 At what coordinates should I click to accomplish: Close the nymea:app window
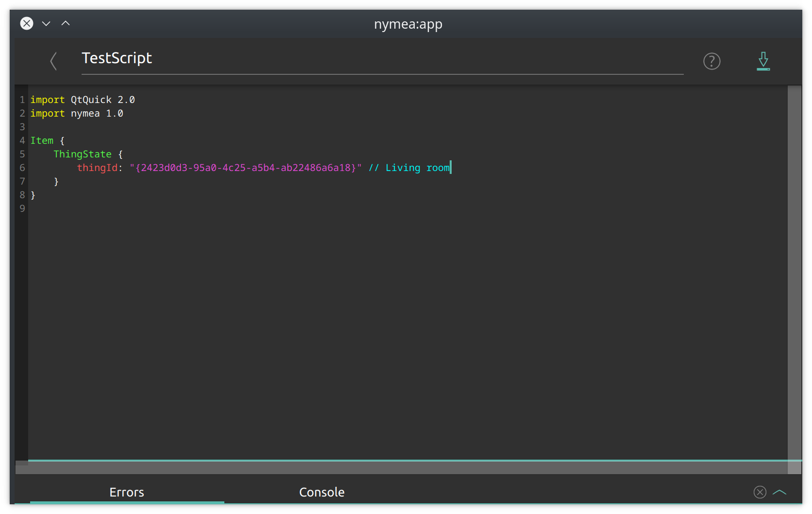pos(27,23)
